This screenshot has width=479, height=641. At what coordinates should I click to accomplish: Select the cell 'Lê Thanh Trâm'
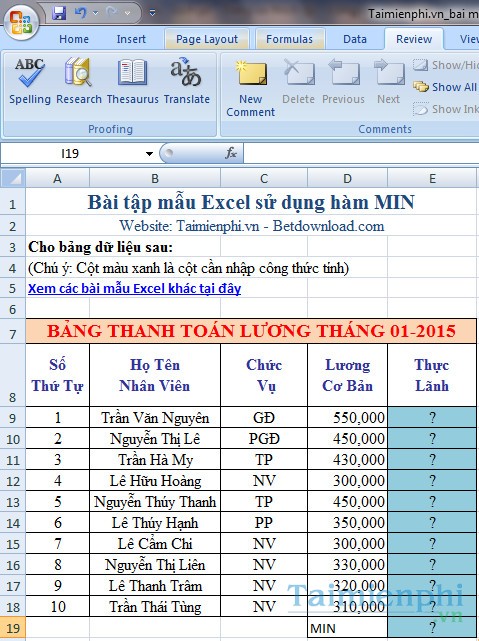click(x=155, y=586)
